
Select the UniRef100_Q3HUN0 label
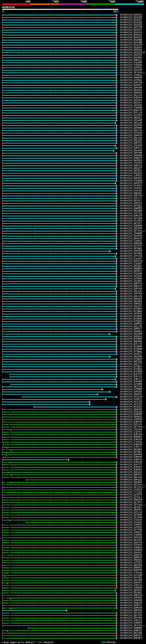131,382
